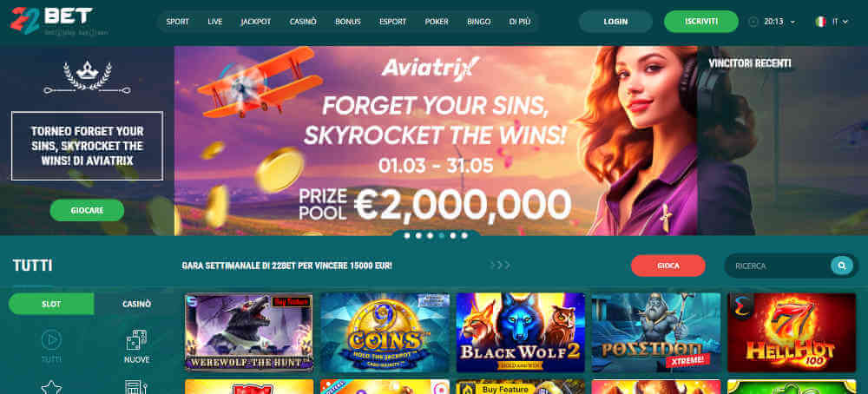
Task: Select the Tutti play icon in sidebar
Action: [51, 340]
